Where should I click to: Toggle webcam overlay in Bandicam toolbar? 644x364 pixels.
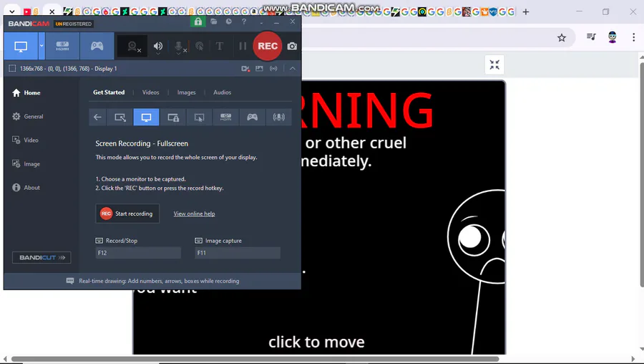click(132, 47)
